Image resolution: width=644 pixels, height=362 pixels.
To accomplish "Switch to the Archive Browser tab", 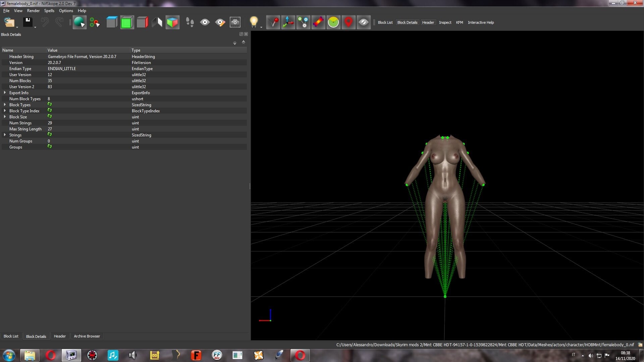I will coord(87,336).
